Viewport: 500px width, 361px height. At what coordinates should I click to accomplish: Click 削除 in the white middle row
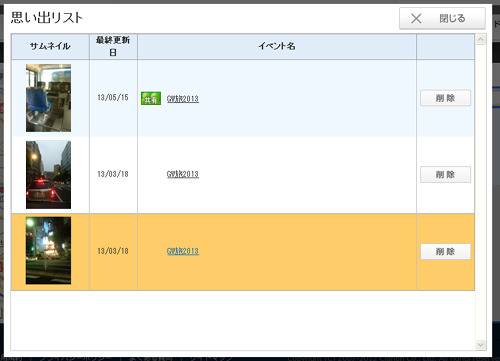445,174
